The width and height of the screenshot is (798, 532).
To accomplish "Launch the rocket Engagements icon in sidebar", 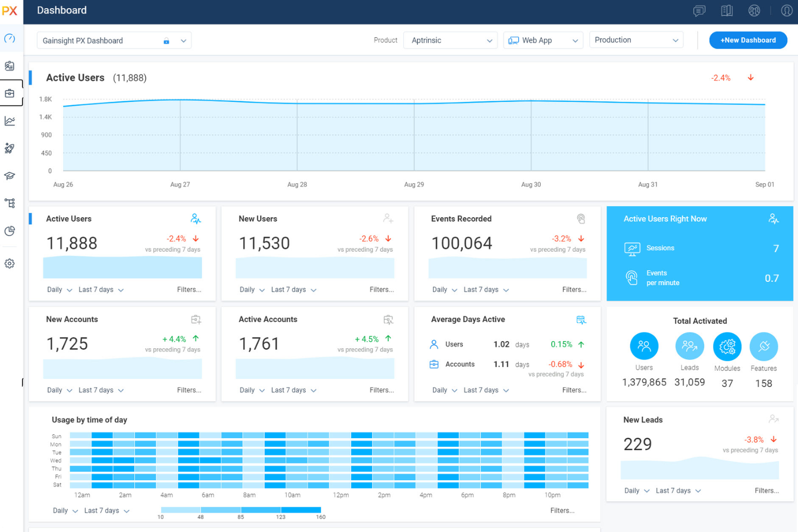I will [x=10, y=148].
